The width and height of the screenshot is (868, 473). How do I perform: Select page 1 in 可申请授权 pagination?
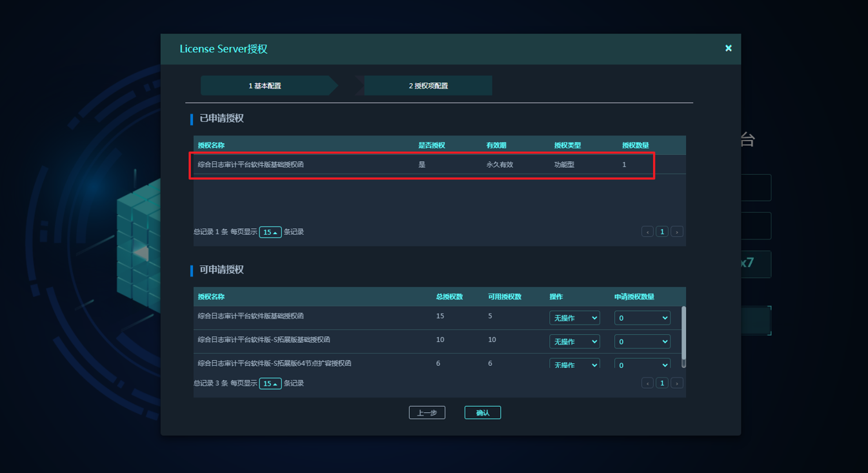[662, 383]
